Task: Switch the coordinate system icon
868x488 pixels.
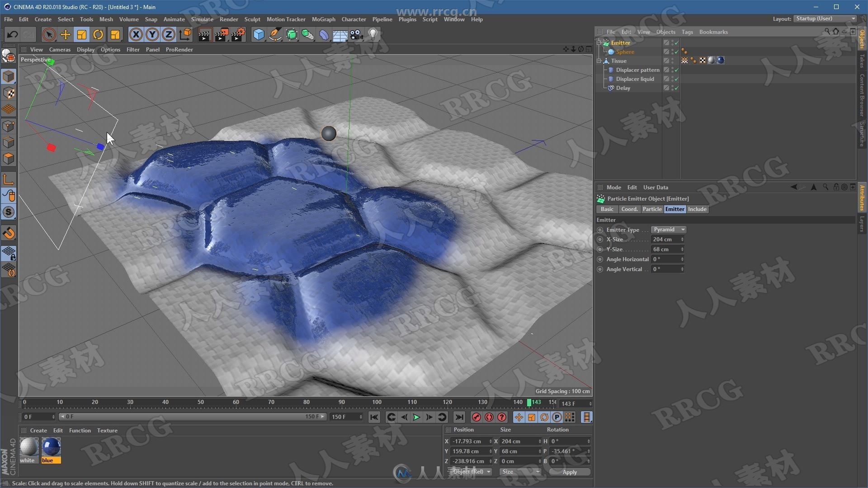Action: (x=185, y=35)
